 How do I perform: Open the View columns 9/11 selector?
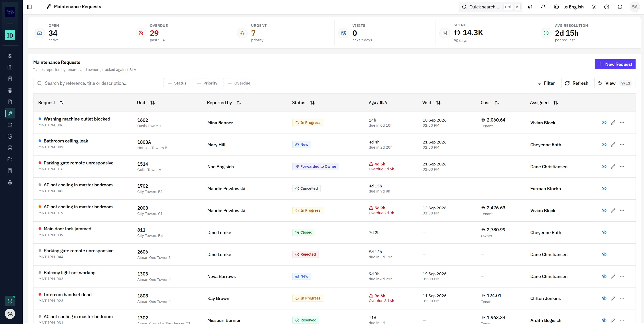coord(615,83)
